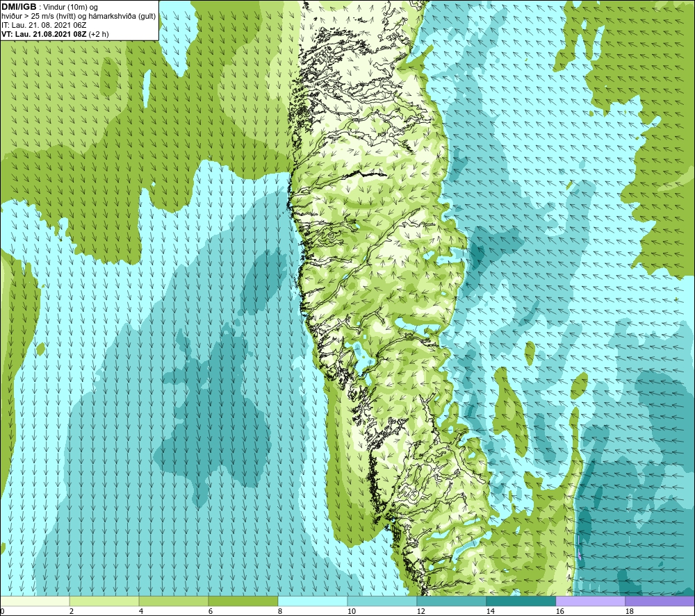Select the 8–10 m/s pale cyan swatch
Image resolution: width=695 pixels, height=616 pixels.
pos(313,601)
